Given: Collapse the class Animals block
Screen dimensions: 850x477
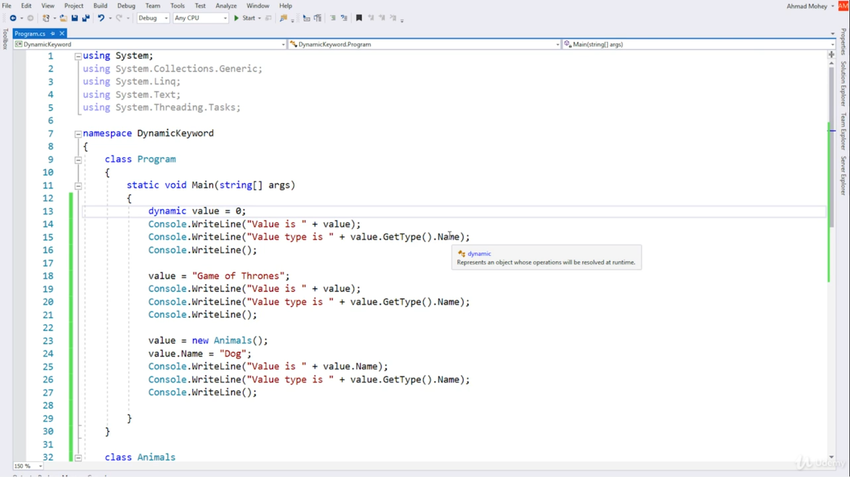Looking at the screenshot, I should point(78,457).
